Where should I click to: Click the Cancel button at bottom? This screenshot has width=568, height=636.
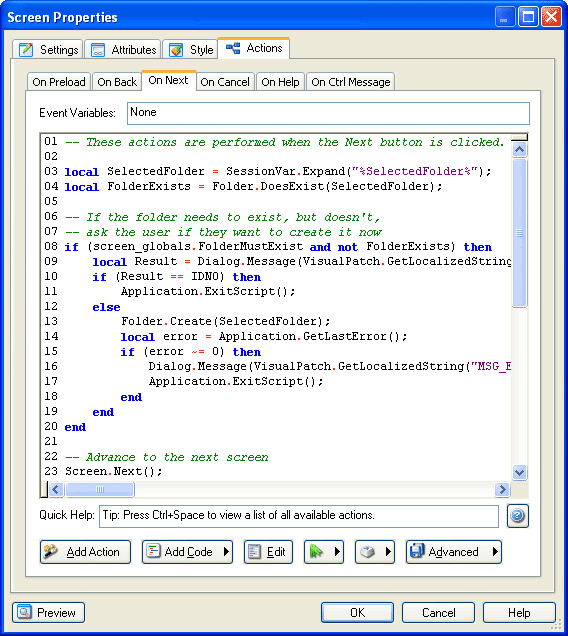tap(438, 612)
